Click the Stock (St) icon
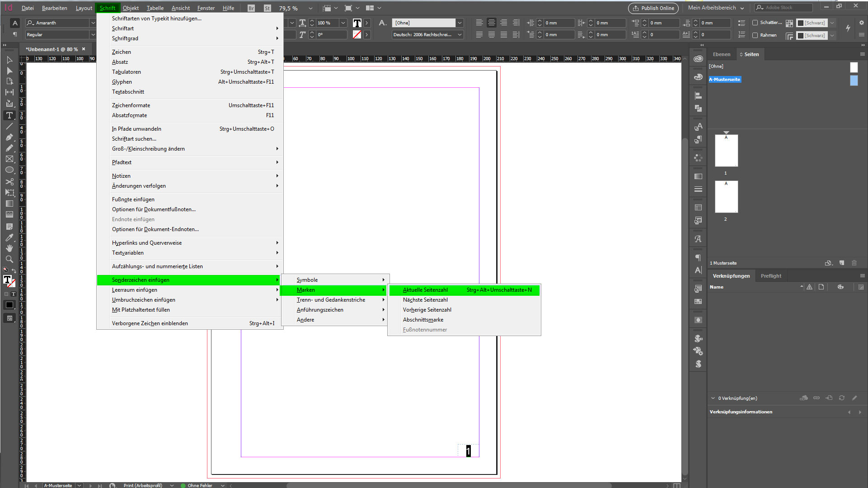 (x=267, y=8)
